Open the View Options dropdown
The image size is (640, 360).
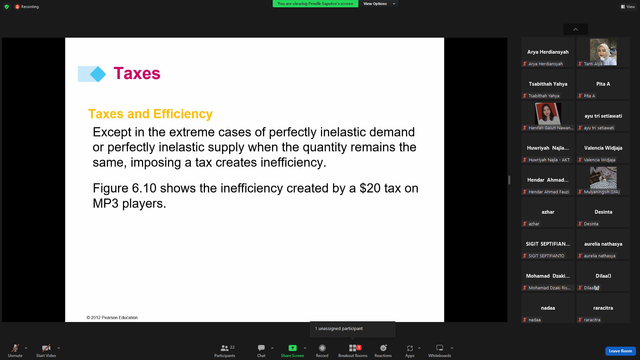[x=379, y=4]
